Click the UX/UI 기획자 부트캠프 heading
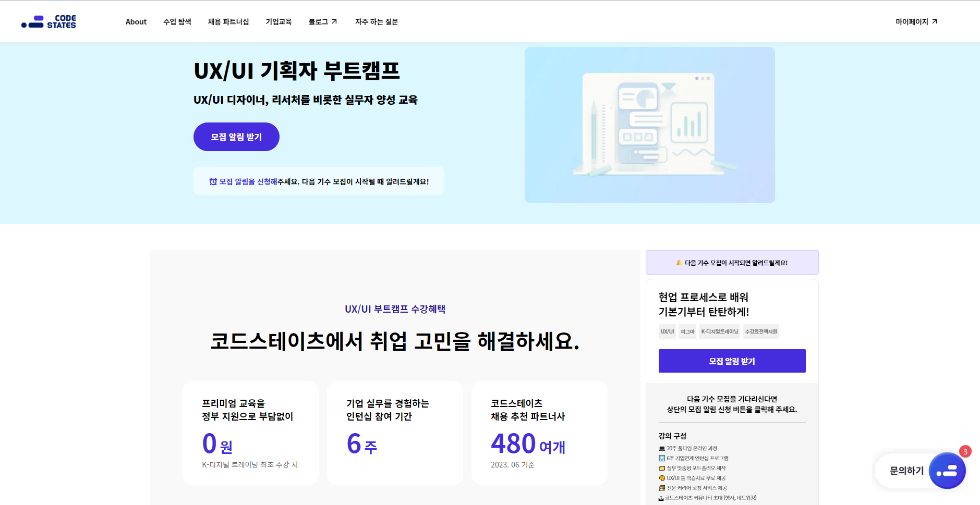 [297, 70]
